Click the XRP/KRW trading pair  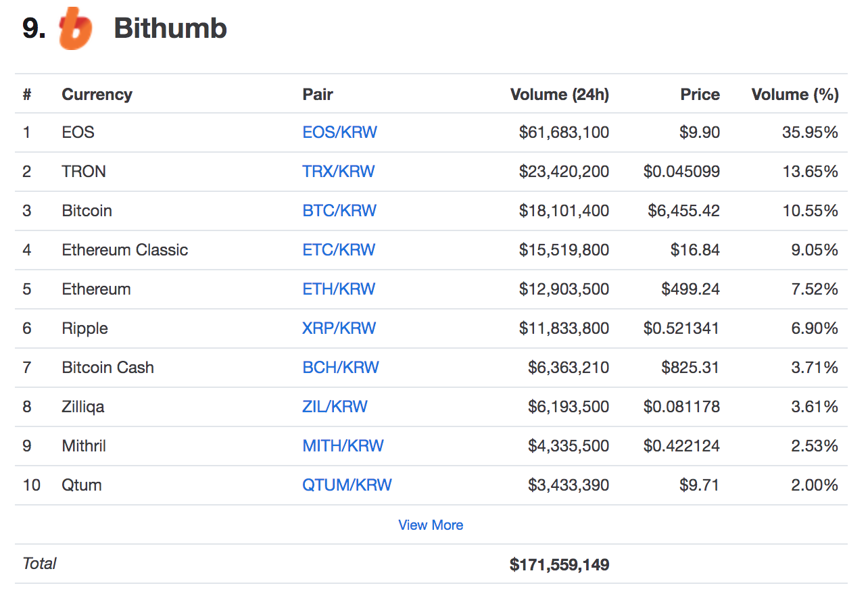click(339, 328)
